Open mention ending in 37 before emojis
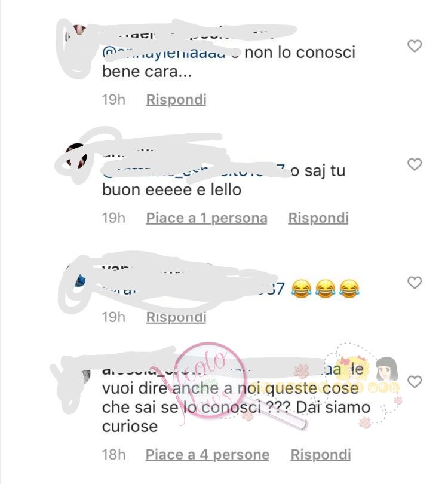The height and width of the screenshot is (484, 448). [194, 289]
